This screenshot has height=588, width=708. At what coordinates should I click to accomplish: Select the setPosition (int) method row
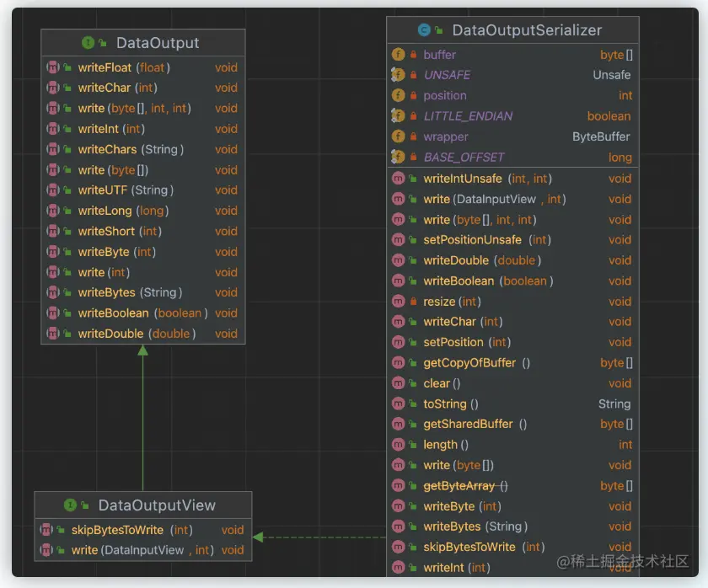[512, 342]
